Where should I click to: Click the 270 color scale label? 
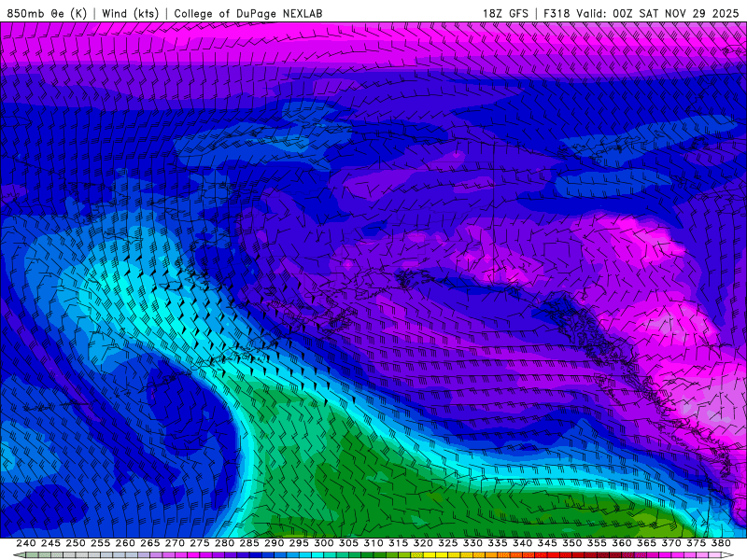coord(175,543)
